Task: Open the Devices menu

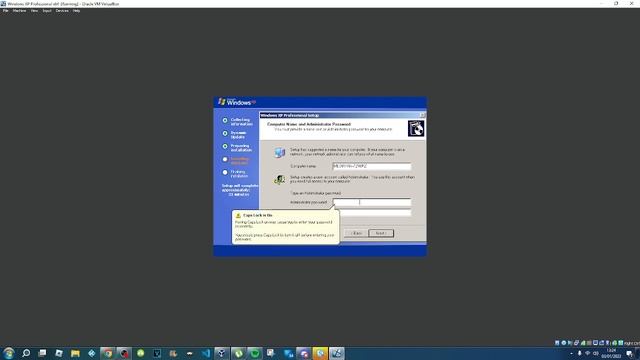Action: click(62, 11)
